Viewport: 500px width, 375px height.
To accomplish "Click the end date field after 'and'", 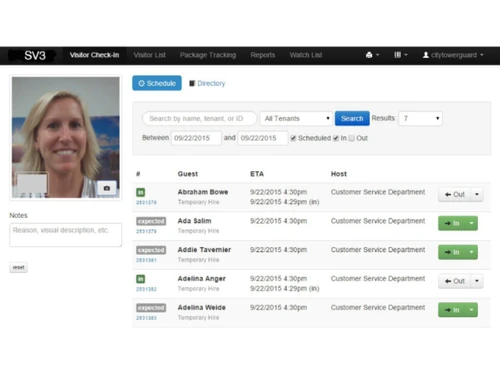I will tap(263, 138).
